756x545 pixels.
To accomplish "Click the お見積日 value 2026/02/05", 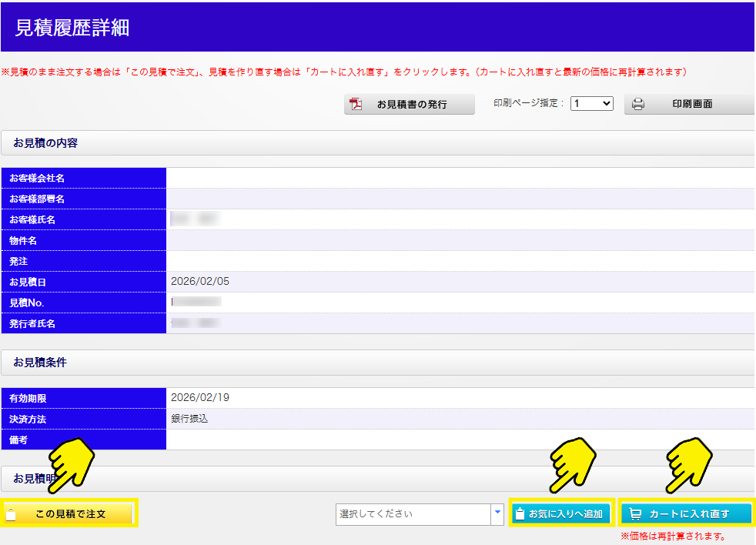I will coord(200,282).
